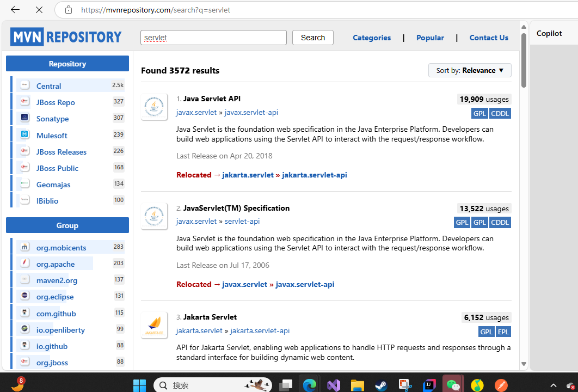The height and width of the screenshot is (392, 578).
Task: Open the Sort by Relevance dropdown
Action: pyautogui.click(x=470, y=70)
